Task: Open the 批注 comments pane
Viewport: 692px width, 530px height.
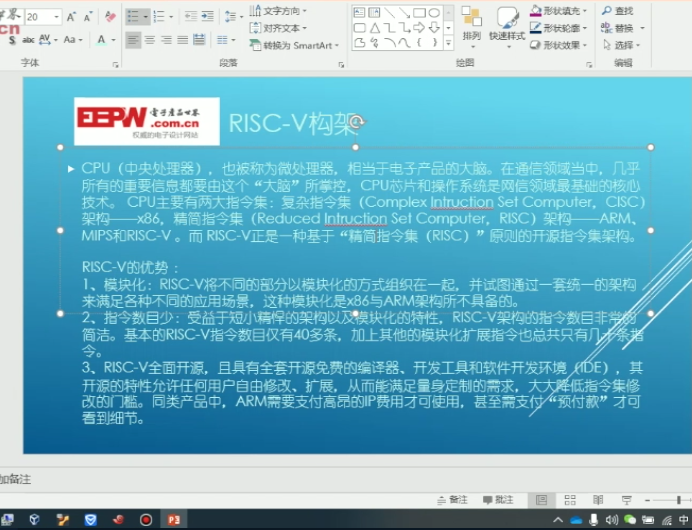Action: 498,500
